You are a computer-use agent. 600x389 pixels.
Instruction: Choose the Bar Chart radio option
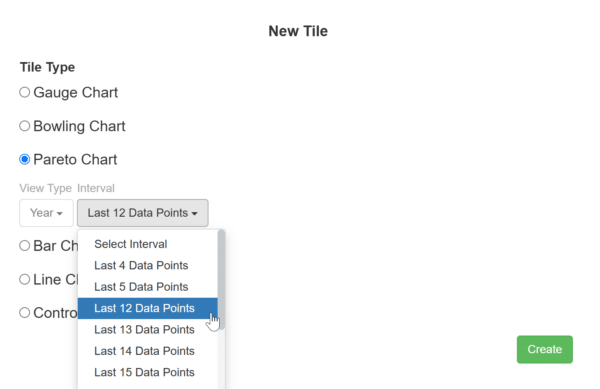[24, 246]
